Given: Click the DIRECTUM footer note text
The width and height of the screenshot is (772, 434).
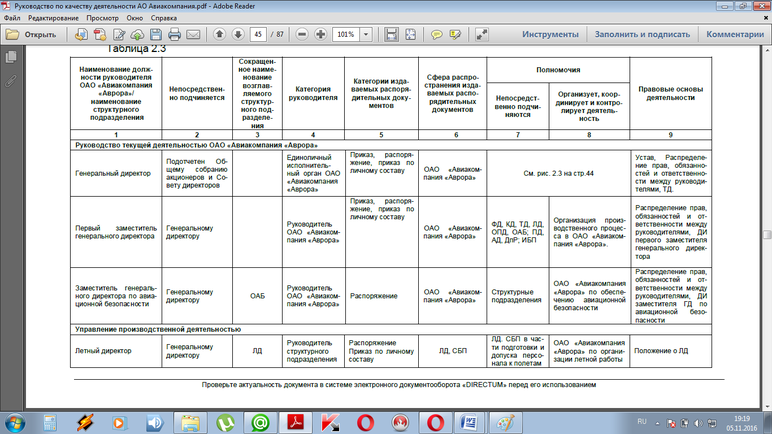Looking at the screenshot, I should click(x=399, y=385).
